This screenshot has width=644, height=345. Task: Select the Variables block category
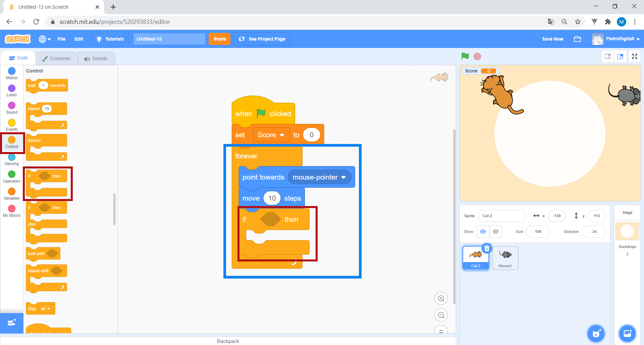pos(12,194)
